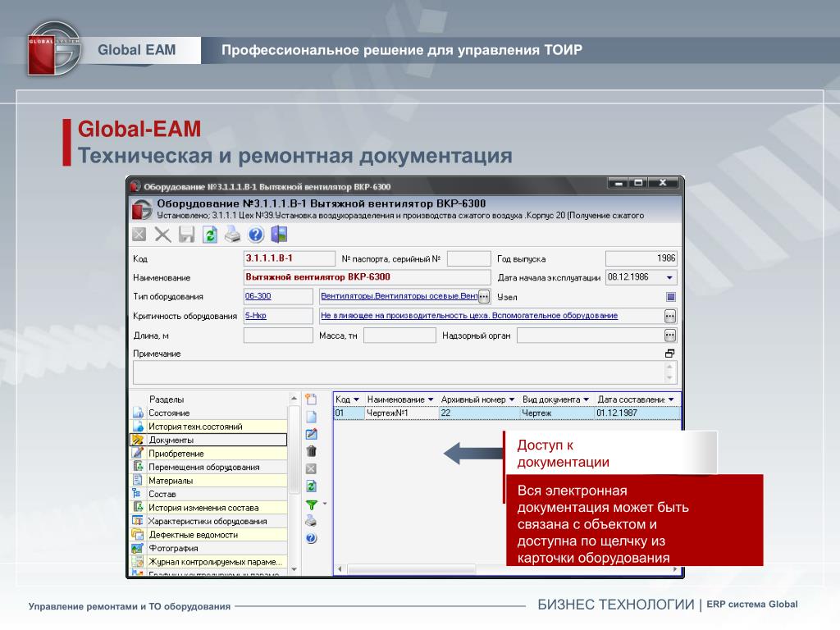Click the trash can delete icon

tap(311, 451)
